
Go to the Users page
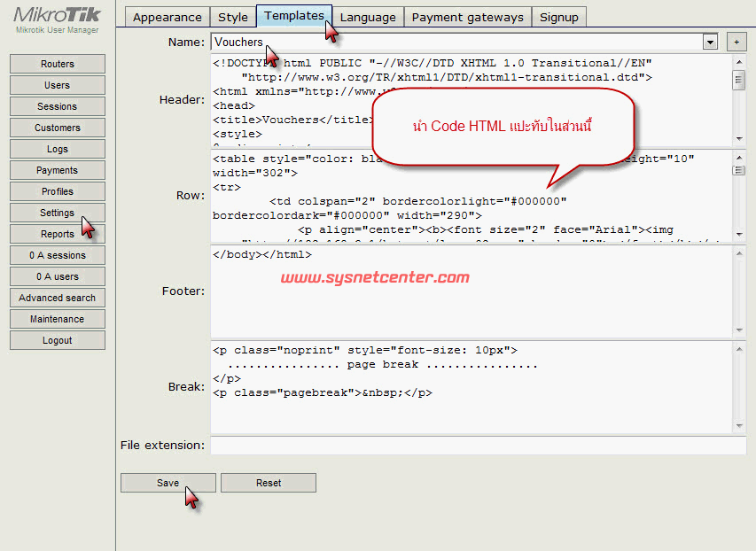58,85
